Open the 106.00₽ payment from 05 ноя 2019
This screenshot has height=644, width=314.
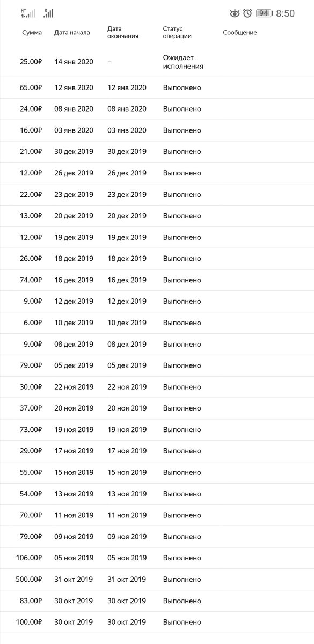[x=157, y=558]
